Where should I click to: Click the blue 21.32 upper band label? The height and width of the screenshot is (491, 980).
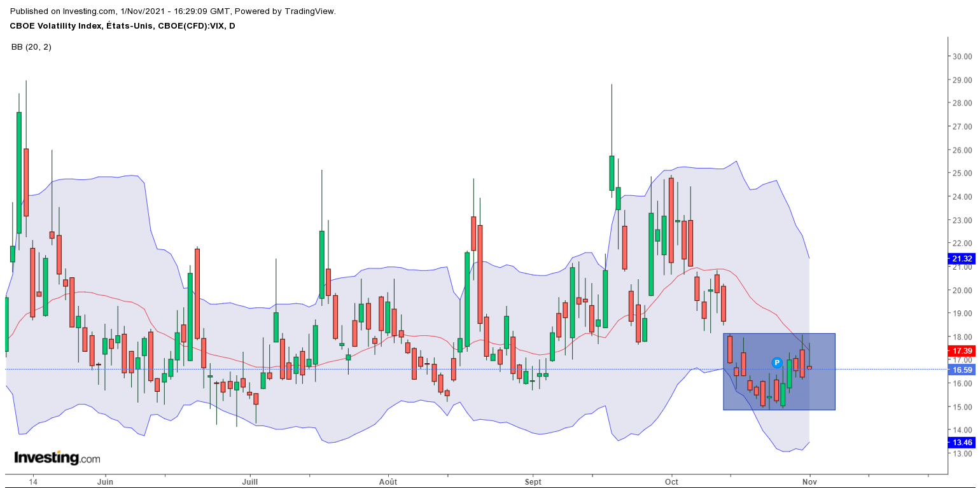coord(962,258)
